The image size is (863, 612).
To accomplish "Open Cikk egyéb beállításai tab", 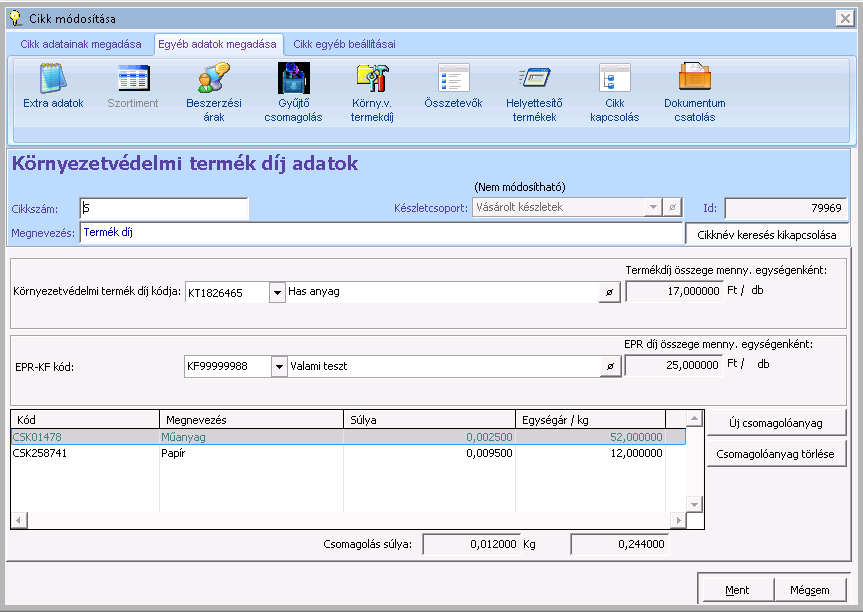I will [x=344, y=44].
